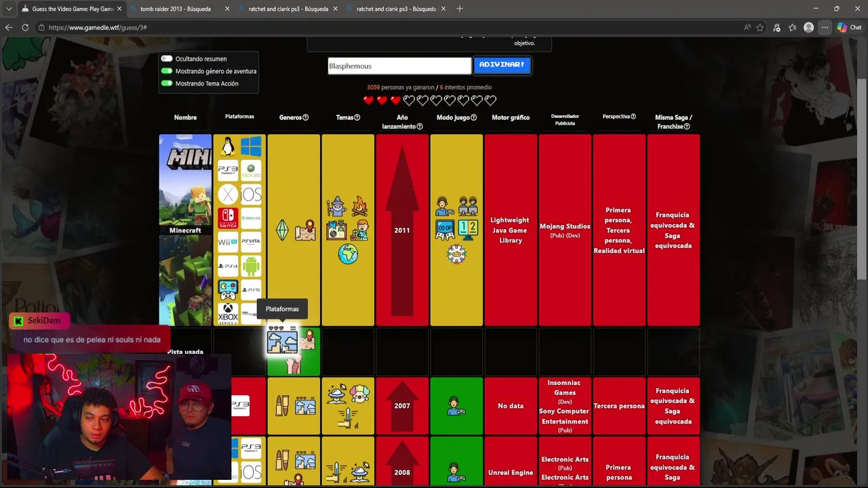The image size is (868, 488).
Task: Click the PS3 platform icon in 2007 row
Action: click(x=240, y=405)
